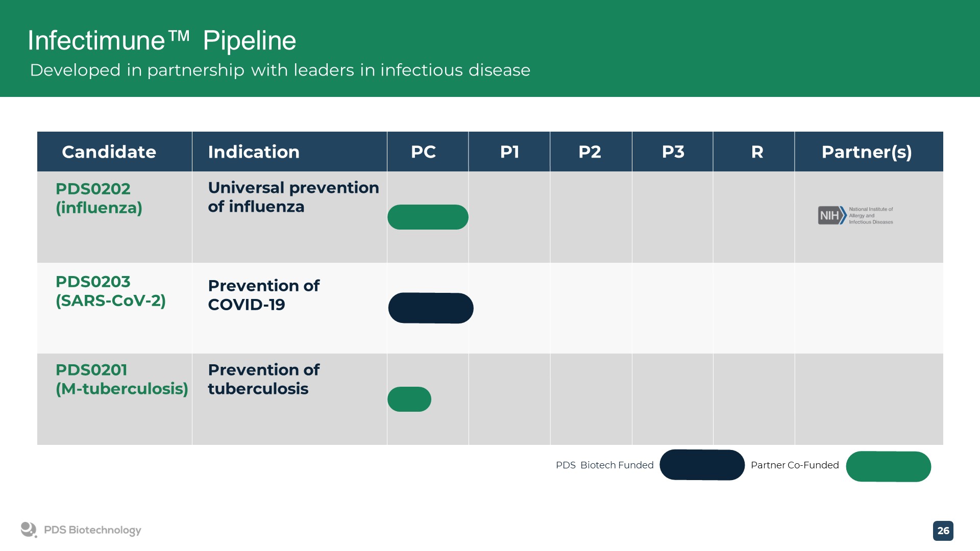Click the short green tuberculosis progress bar
Viewport: 980px width, 551px height.
pyautogui.click(x=409, y=399)
